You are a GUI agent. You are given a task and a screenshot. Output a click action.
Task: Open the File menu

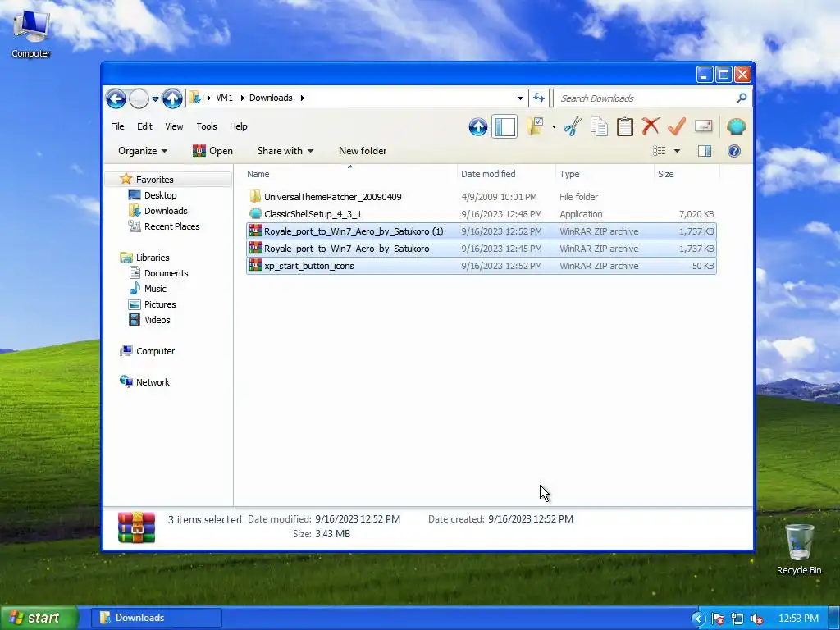click(x=117, y=126)
